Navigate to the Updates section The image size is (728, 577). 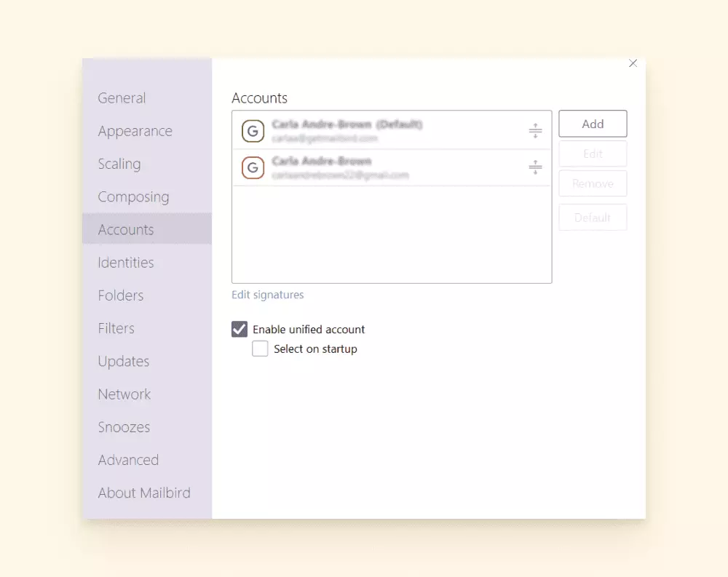(x=124, y=362)
